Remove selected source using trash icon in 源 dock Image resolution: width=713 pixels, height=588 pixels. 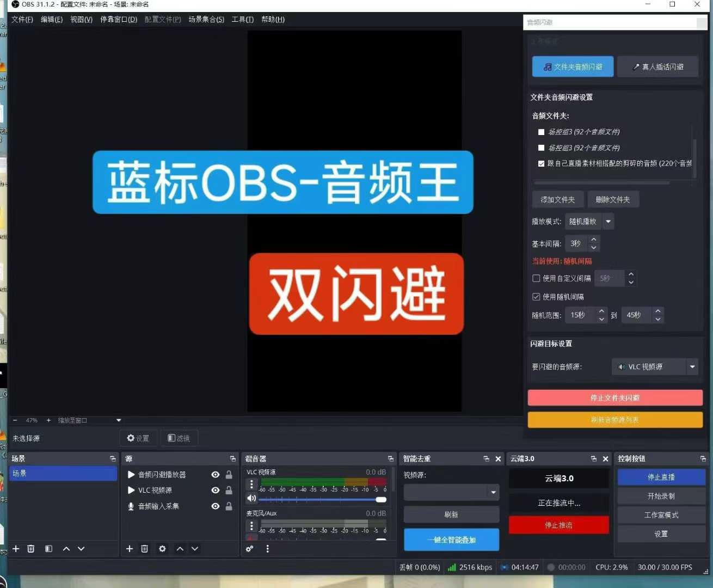click(x=145, y=549)
